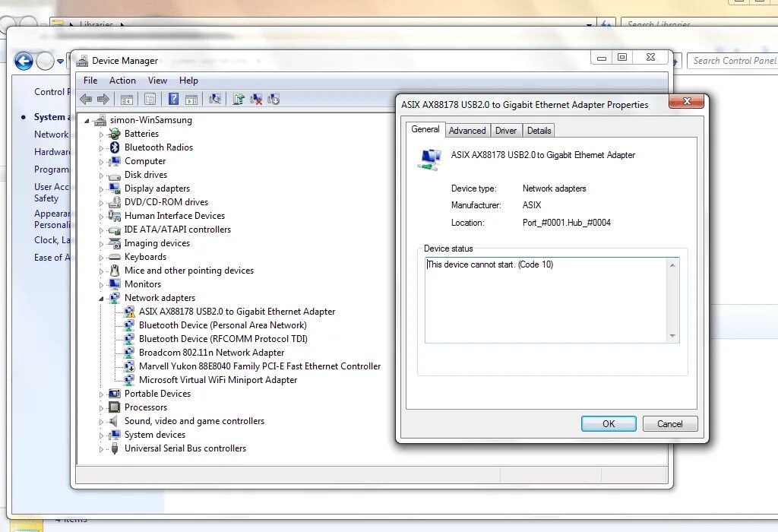Viewport: 778px width, 532px height.
Task: Click the Universal Serial Bus controllers icon
Action: click(115, 448)
